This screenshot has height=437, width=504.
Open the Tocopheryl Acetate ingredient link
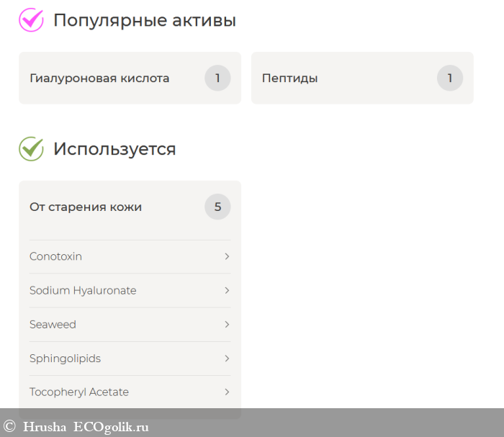(79, 392)
